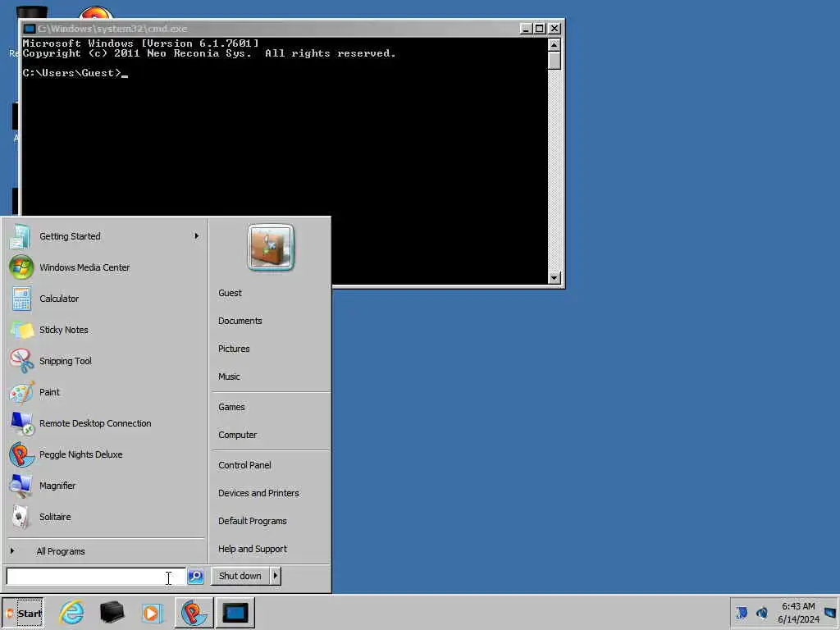This screenshot has width=840, height=630.
Task: Click the Sticky Notes icon
Action: tap(21, 330)
